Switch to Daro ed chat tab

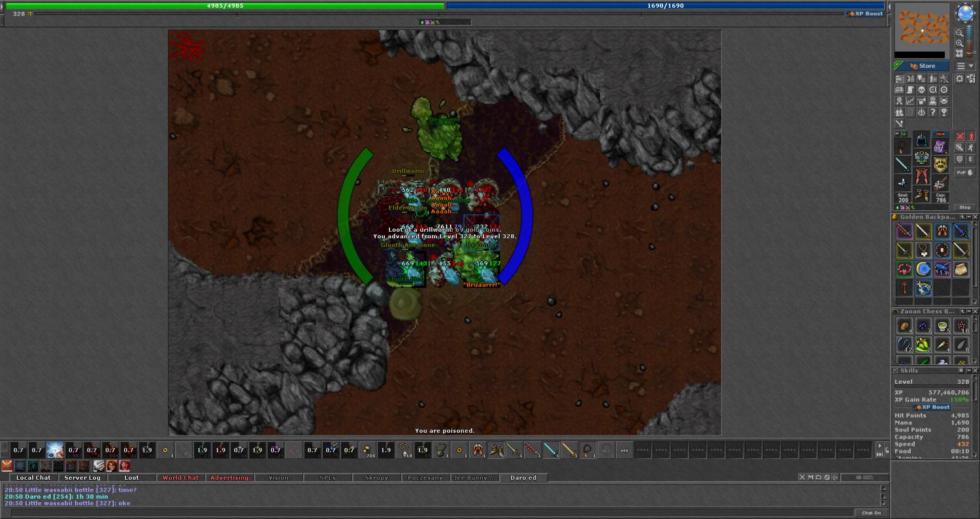pyautogui.click(x=523, y=478)
